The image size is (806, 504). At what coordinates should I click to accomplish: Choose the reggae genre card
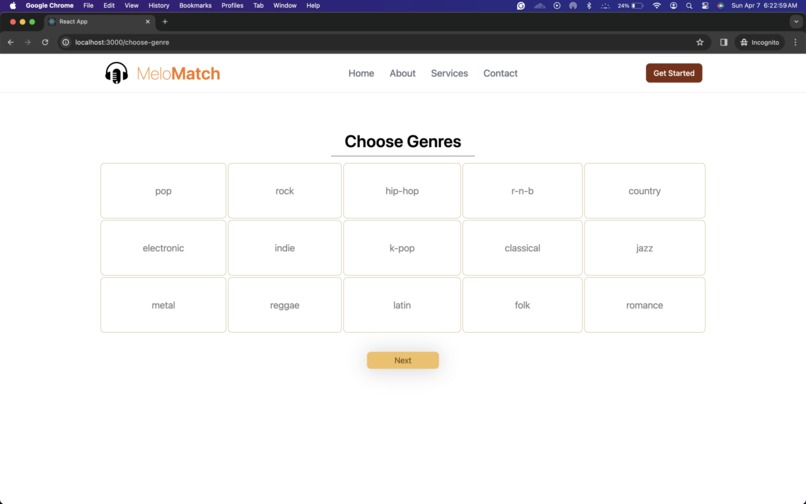click(x=285, y=305)
